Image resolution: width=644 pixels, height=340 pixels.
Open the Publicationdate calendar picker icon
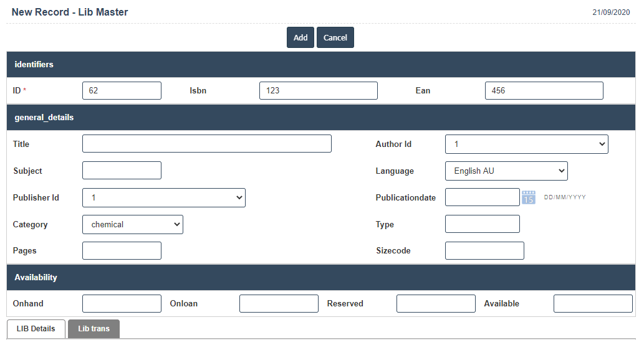tap(529, 197)
